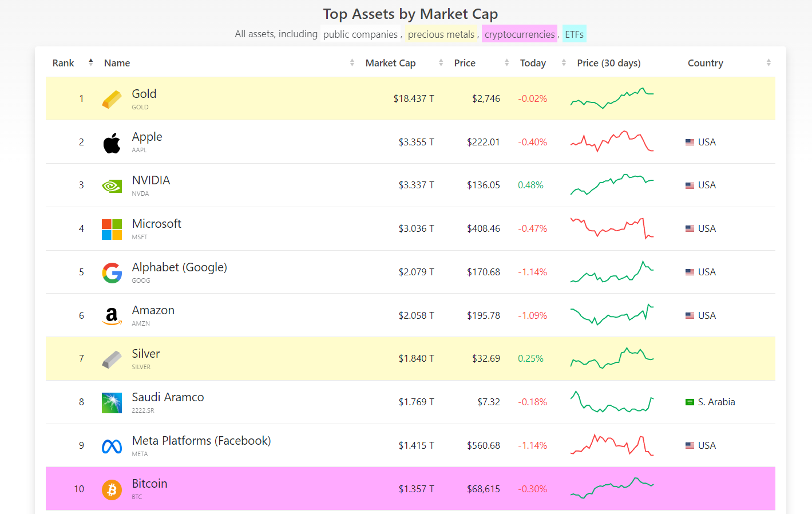Click Bitcoin price $68,615

pos(484,489)
